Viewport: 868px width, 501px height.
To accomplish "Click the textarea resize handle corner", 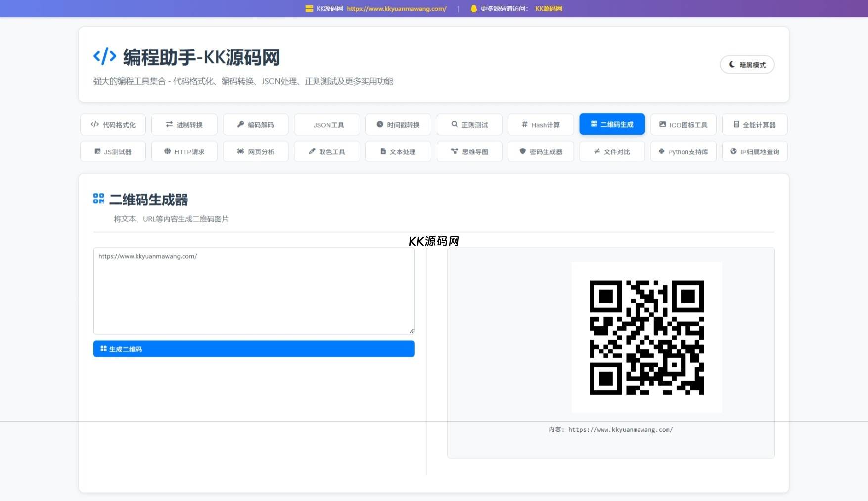I will tap(411, 331).
